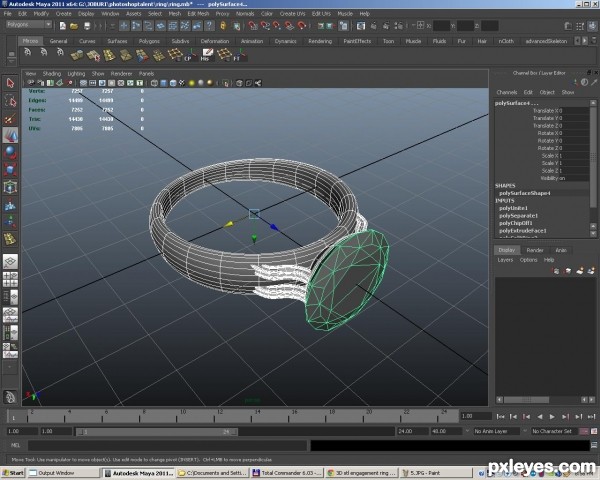600x480 pixels.
Task: Click the Save Scene icon
Action: coord(87,26)
